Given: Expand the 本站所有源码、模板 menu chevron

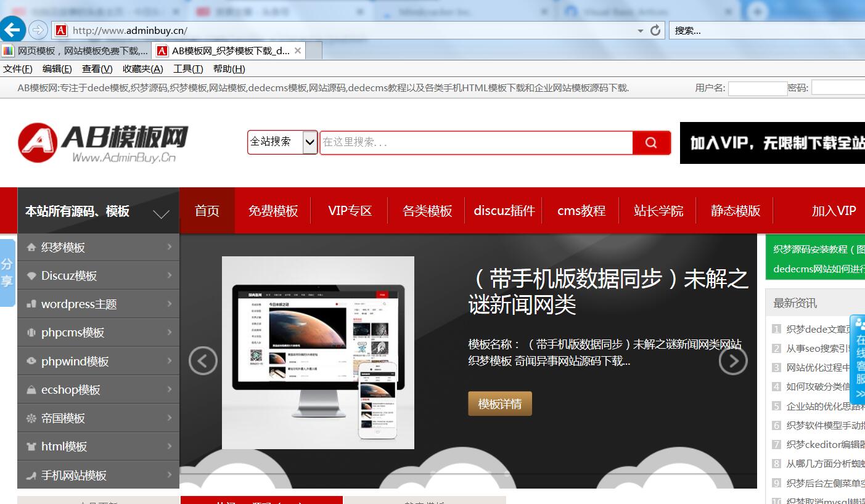Looking at the screenshot, I should [161, 215].
